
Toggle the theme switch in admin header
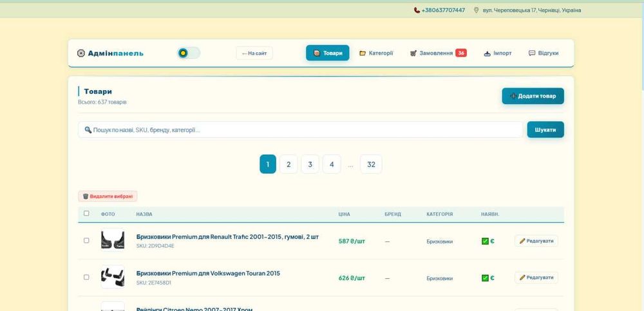189,53
